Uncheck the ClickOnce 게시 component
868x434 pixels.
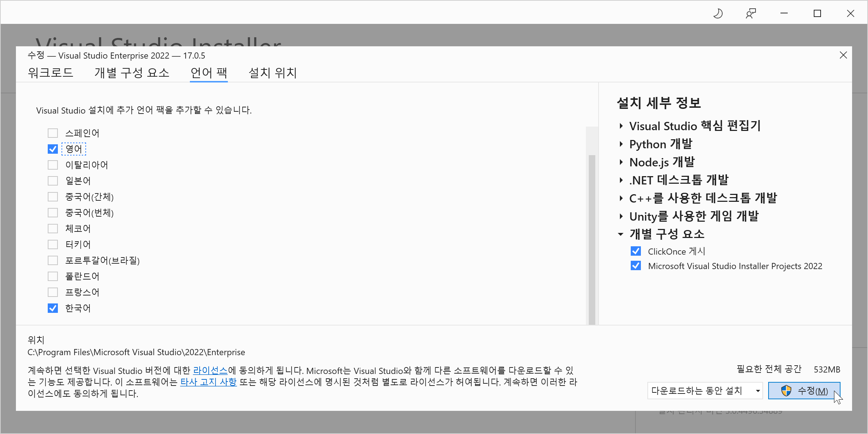[635, 251]
